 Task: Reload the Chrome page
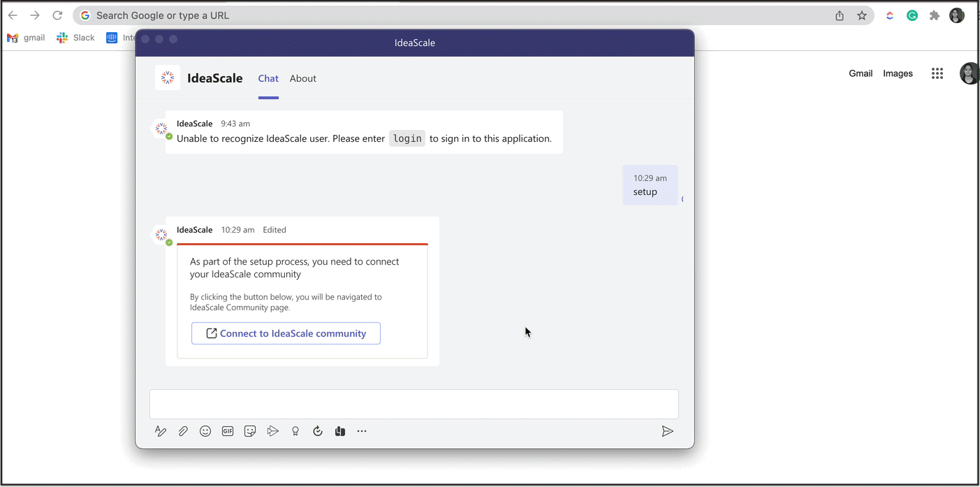pyautogui.click(x=57, y=15)
